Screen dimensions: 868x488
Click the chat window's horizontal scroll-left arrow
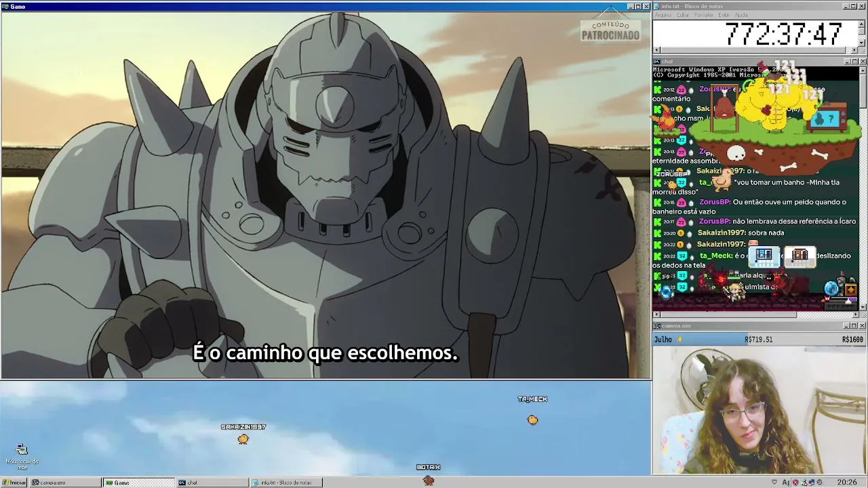pos(656,314)
